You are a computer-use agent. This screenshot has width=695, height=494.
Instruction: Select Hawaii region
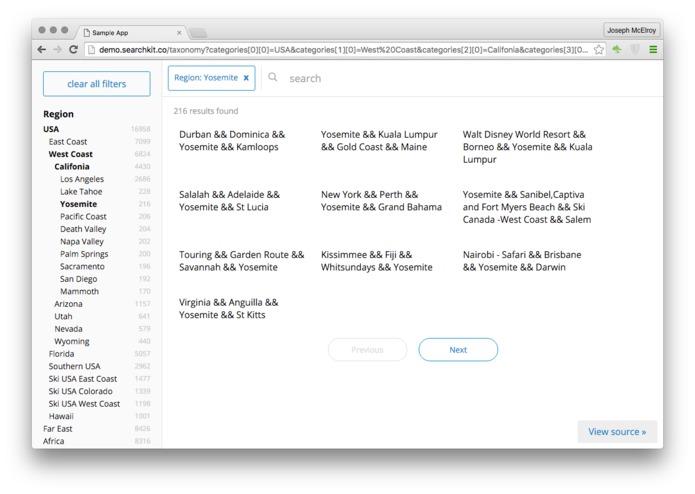click(x=61, y=416)
